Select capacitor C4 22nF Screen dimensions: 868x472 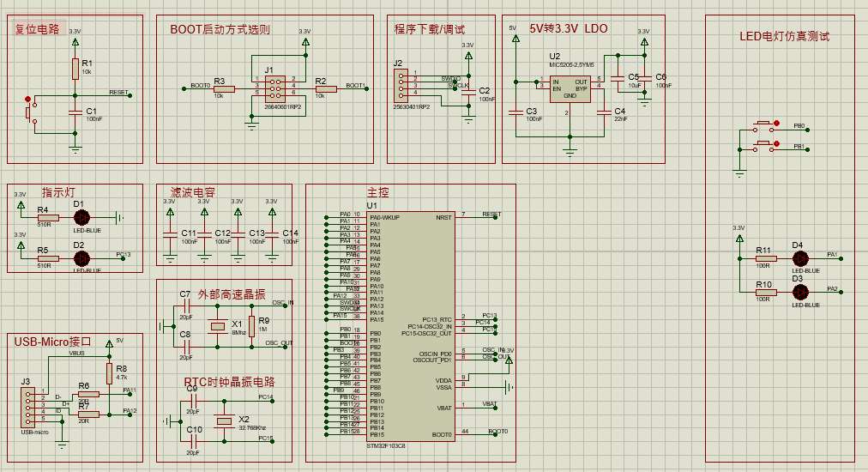(x=604, y=112)
